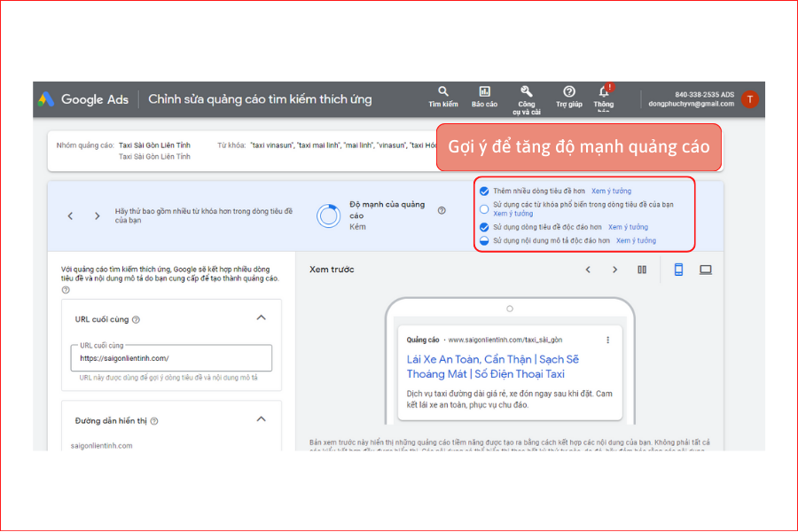Open Trợ giúp help icon
Screen dimensions: 798x532
click(x=568, y=97)
